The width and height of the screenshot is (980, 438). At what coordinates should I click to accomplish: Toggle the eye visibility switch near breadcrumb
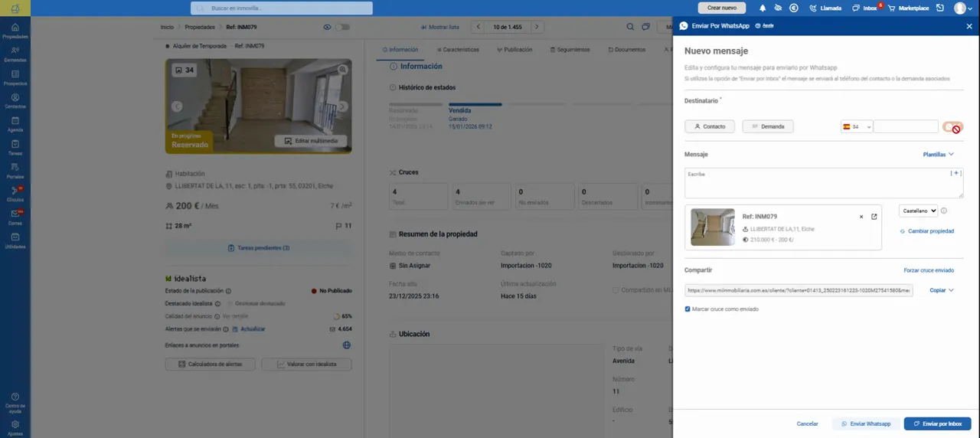[341, 27]
